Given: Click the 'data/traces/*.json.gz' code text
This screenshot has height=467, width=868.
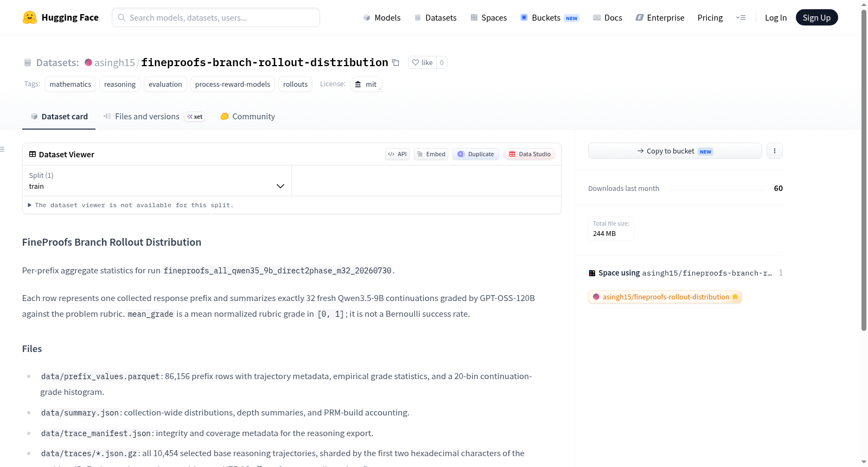Looking at the screenshot, I should (x=89, y=453).
